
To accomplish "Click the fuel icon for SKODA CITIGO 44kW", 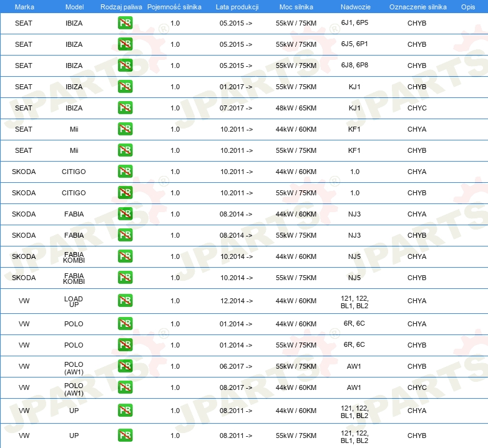I will click(x=125, y=172).
